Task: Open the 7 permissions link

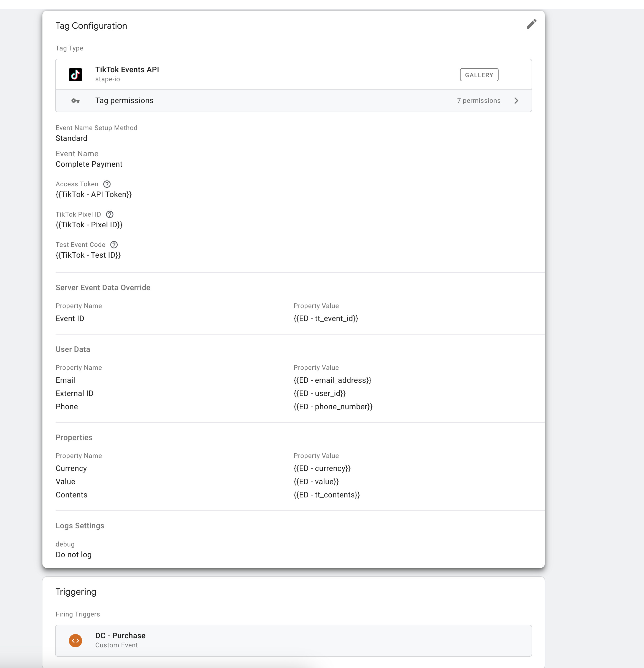Action: (478, 101)
